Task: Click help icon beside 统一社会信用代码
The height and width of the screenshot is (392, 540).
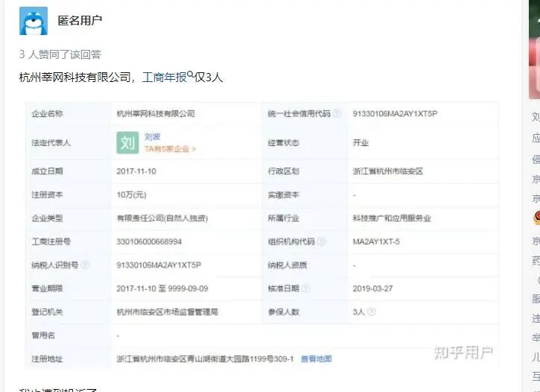Action: coord(337,113)
